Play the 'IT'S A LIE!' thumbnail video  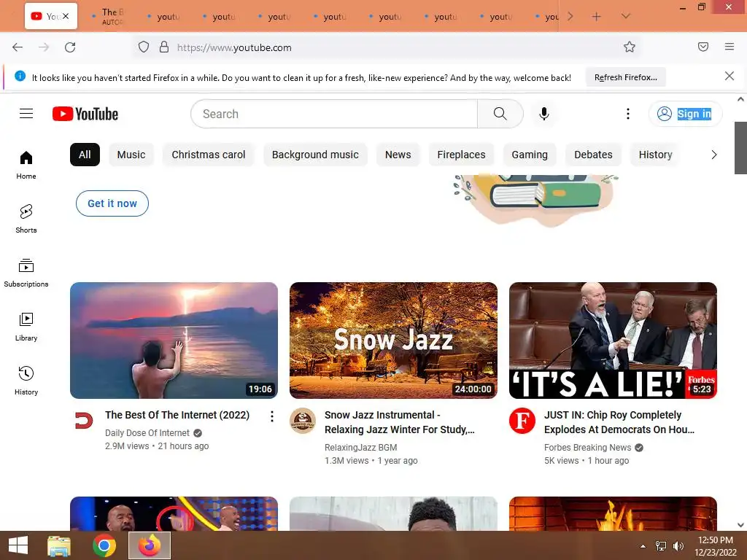613,341
